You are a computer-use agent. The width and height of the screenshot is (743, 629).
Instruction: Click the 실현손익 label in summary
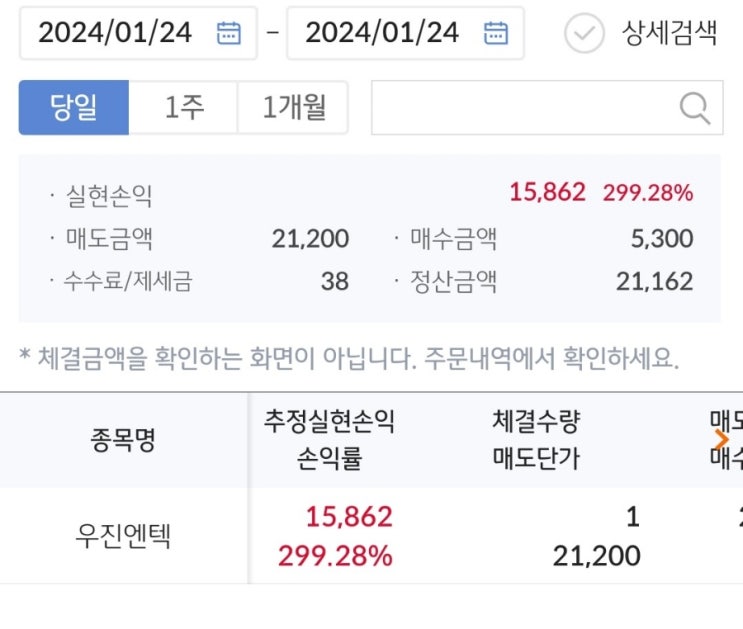[109, 196]
